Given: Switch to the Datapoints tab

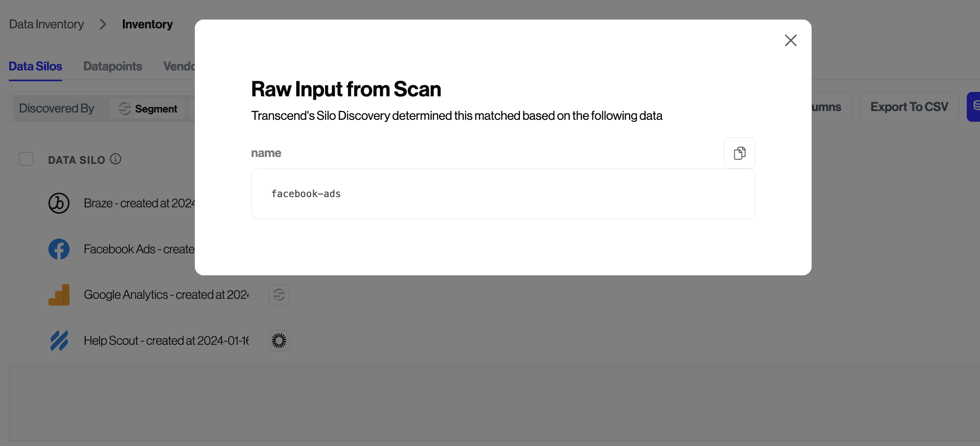Looking at the screenshot, I should pyautogui.click(x=113, y=66).
